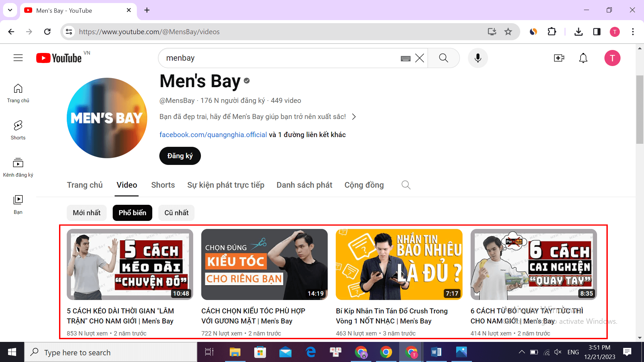The width and height of the screenshot is (644, 362).
Task: Click 'và 1 đường liên kết khác'
Action: (307, 135)
